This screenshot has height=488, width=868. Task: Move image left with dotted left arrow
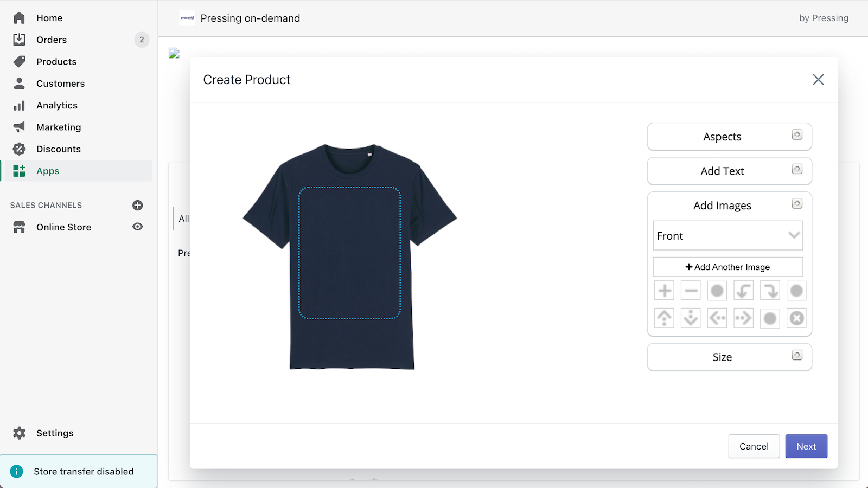coord(717,318)
